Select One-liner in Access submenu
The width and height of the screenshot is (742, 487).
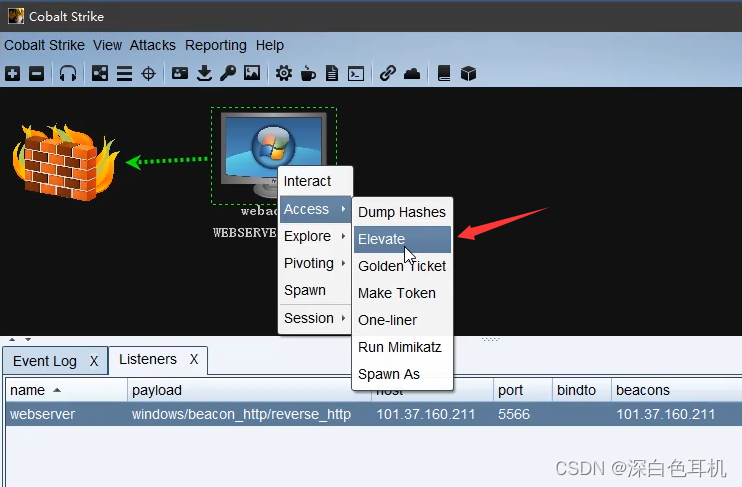pos(402,320)
